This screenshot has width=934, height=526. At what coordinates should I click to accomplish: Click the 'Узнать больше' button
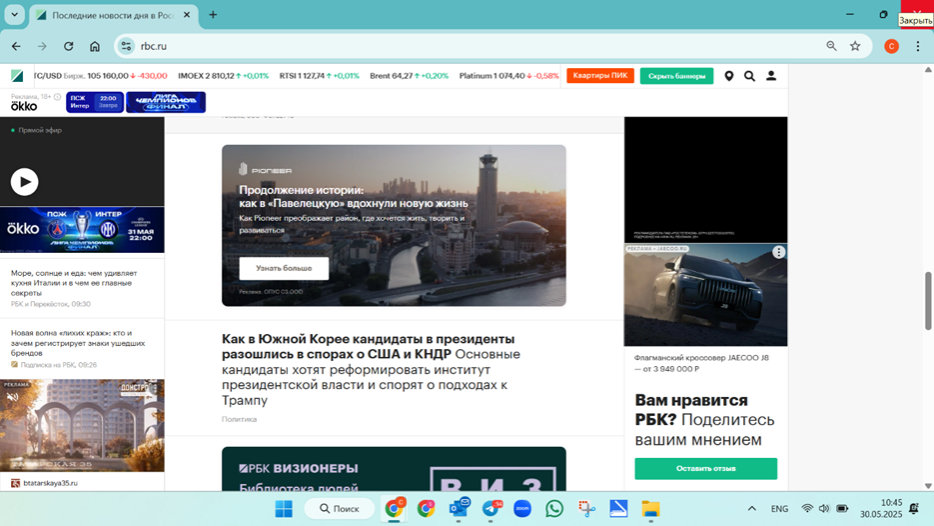pos(284,268)
